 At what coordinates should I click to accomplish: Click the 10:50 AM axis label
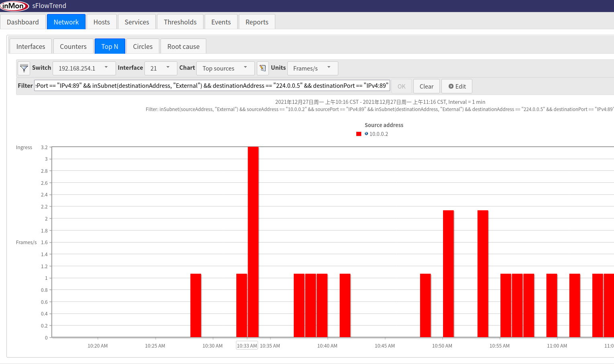[x=442, y=346]
